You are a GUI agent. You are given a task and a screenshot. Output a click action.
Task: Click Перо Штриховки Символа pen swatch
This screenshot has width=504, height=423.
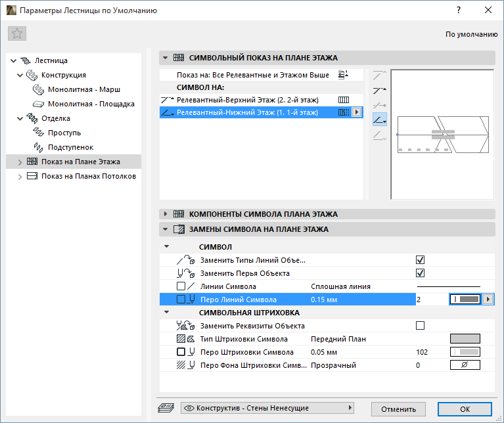(465, 352)
